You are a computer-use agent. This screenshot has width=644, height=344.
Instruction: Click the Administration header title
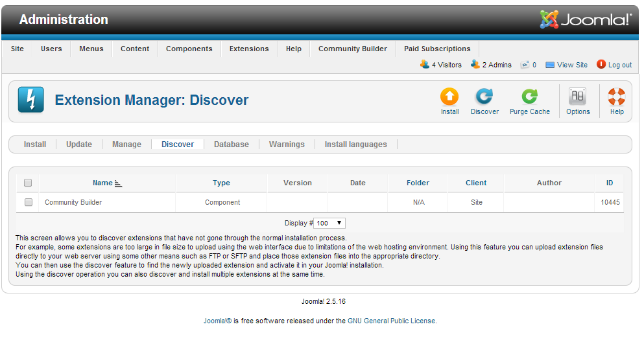coord(64,19)
